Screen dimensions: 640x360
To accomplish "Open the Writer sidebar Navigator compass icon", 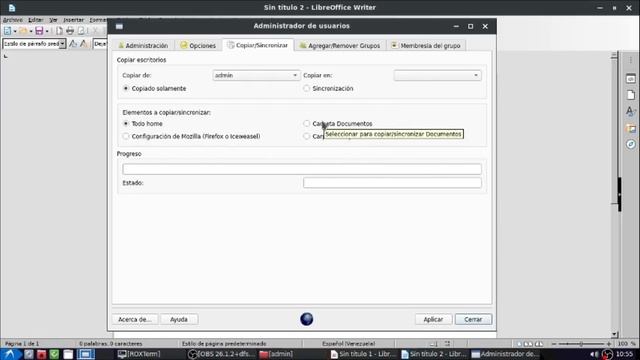I will pos(631,144).
